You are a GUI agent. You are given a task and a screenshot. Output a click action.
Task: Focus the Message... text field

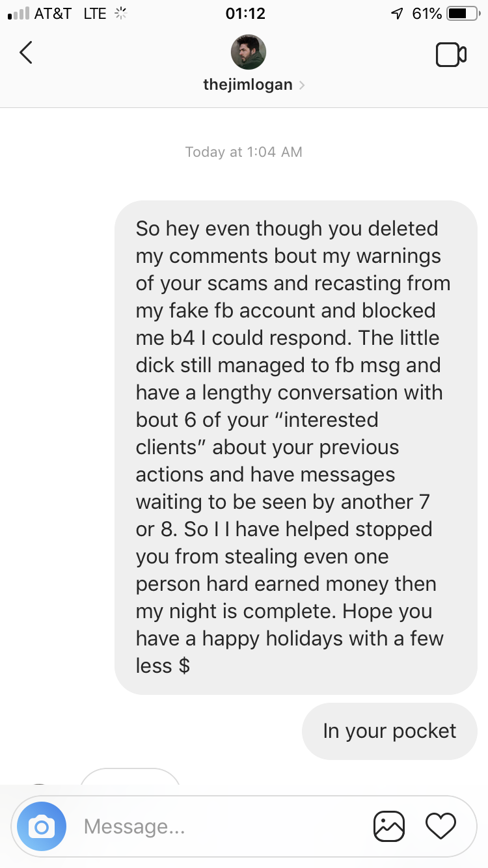(x=221, y=826)
